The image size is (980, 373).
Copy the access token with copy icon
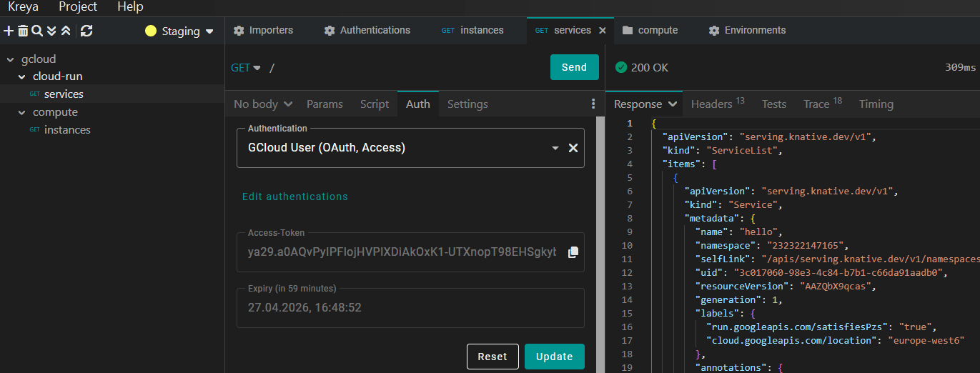573,252
